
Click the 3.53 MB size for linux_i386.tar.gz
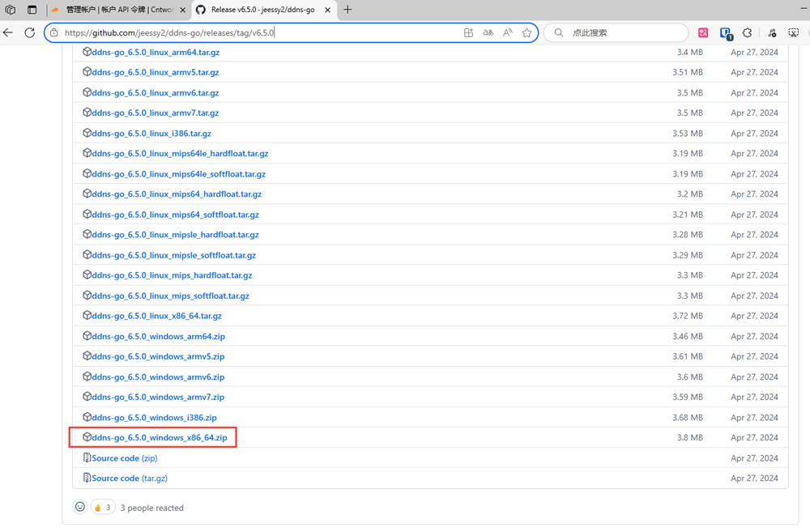(688, 134)
